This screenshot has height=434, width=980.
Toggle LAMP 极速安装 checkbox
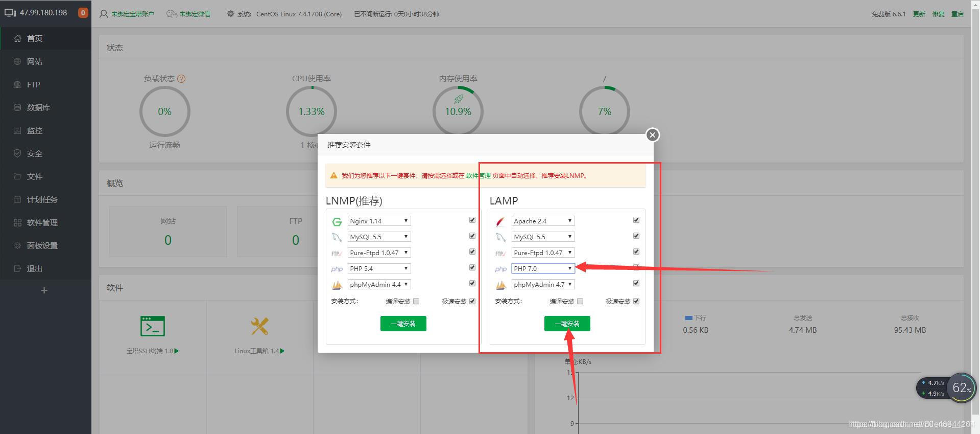point(636,301)
